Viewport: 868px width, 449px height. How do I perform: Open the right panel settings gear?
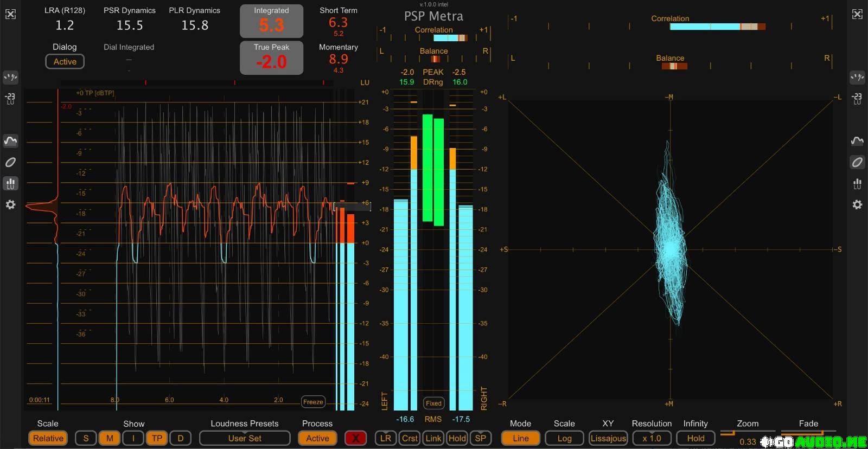coord(857,205)
